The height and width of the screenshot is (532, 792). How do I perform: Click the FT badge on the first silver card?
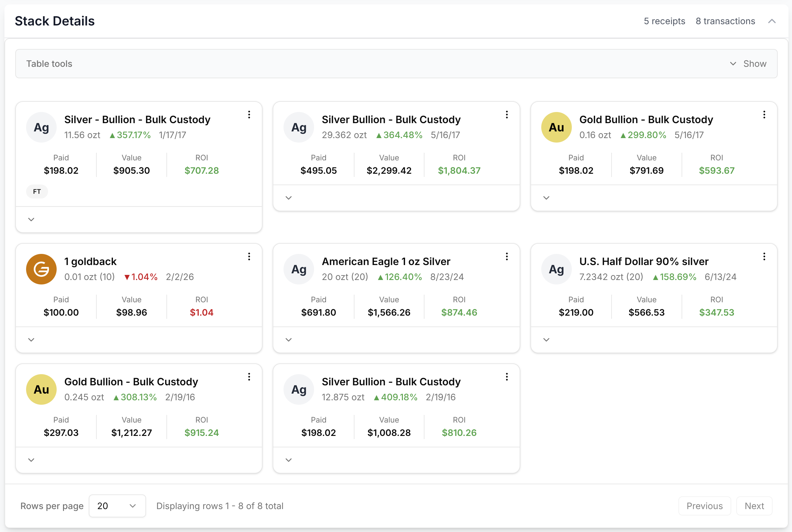pyautogui.click(x=37, y=191)
